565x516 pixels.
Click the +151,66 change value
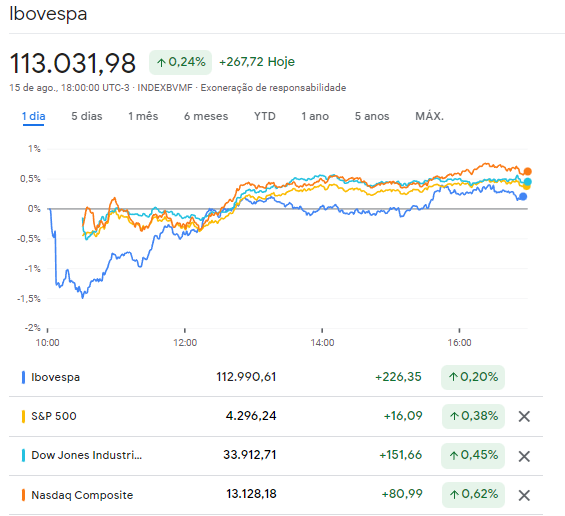pos(400,455)
